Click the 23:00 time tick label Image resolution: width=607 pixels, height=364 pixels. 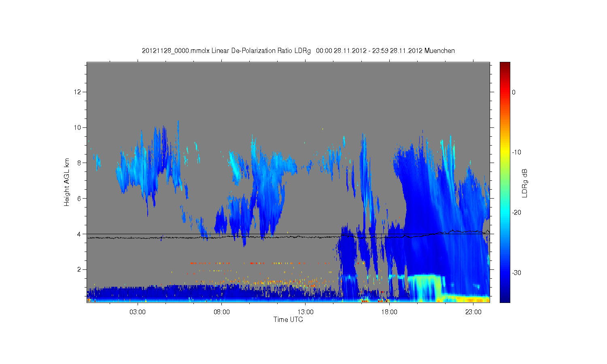[473, 312]
